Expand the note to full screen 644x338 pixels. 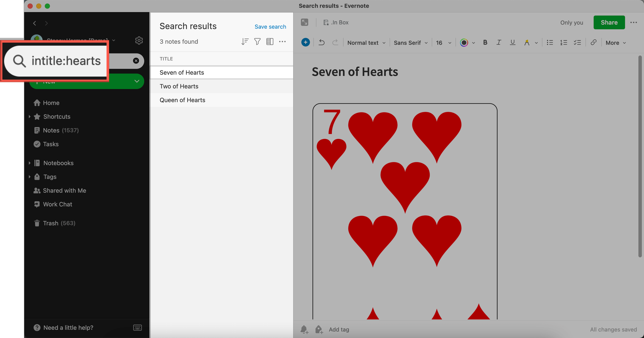[304, 22]
